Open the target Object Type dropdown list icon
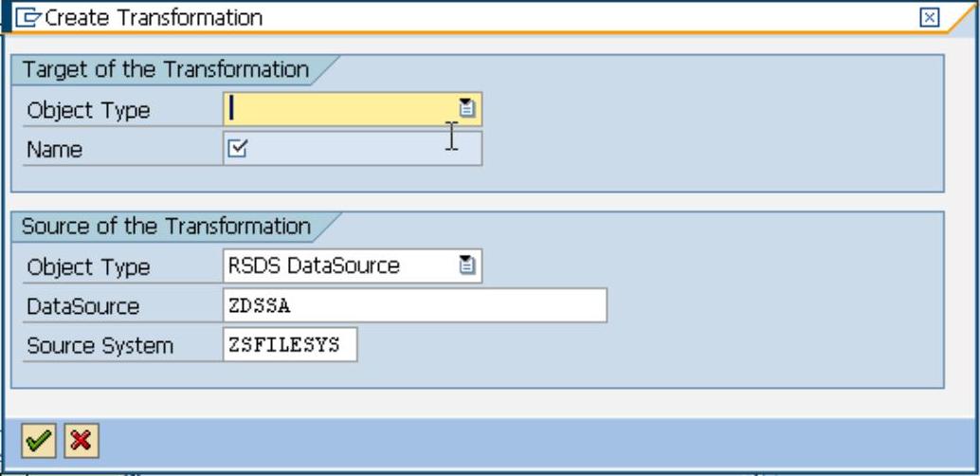This screenshot has width=980, height=476. pyautogui.click(x=466, y=109)
